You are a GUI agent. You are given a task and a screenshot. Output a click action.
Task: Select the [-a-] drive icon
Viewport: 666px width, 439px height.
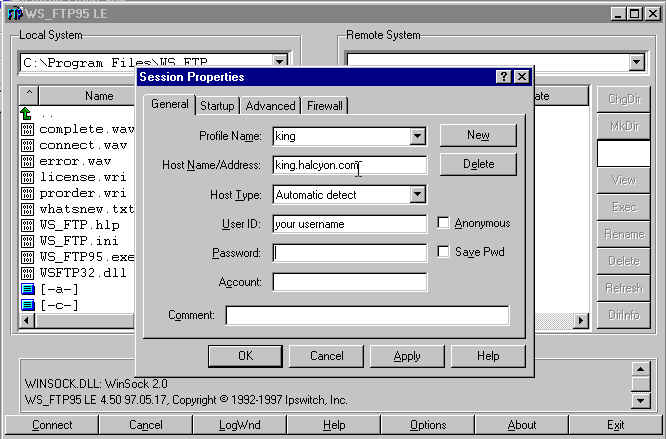tap(27, 289)
